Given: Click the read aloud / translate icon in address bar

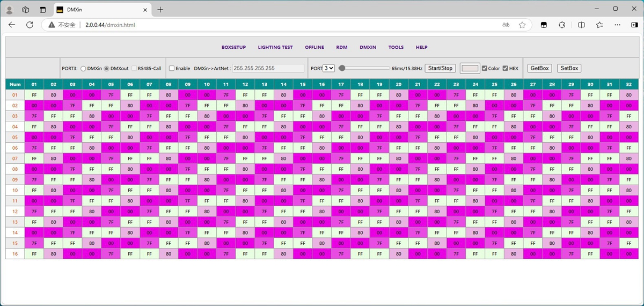Looking at the screenshot, I should click(x=506, y=25).
